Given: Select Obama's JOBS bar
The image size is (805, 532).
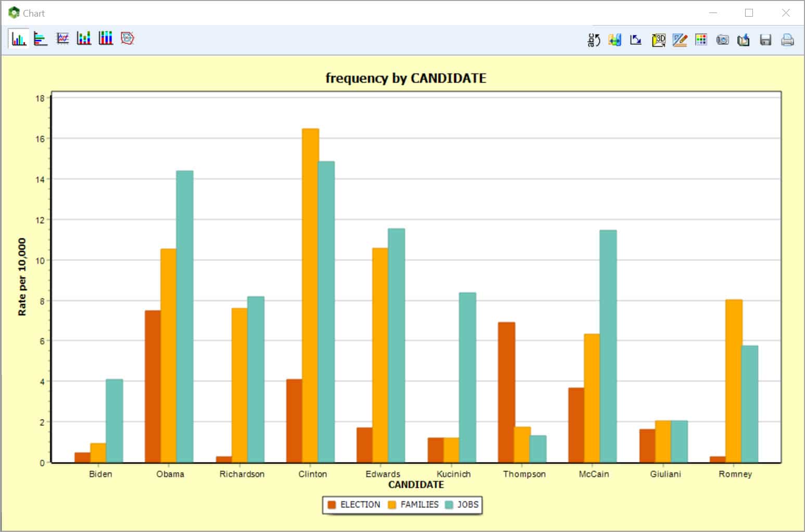Looking at the screenshot, I should point(185,316).
